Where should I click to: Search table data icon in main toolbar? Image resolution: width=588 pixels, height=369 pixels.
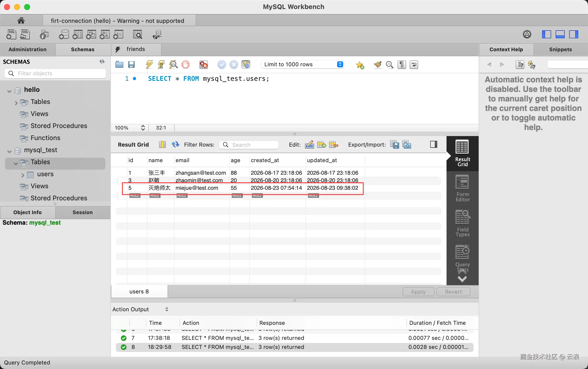(x=137, y=35)
